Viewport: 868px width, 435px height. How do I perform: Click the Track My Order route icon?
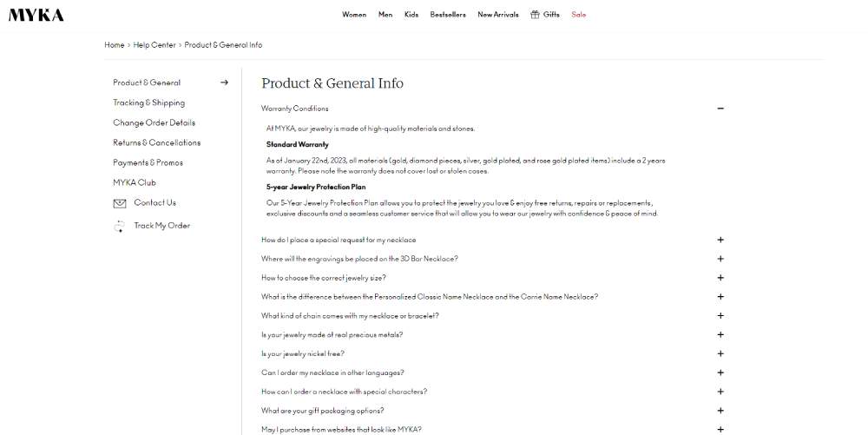(119, 226)
